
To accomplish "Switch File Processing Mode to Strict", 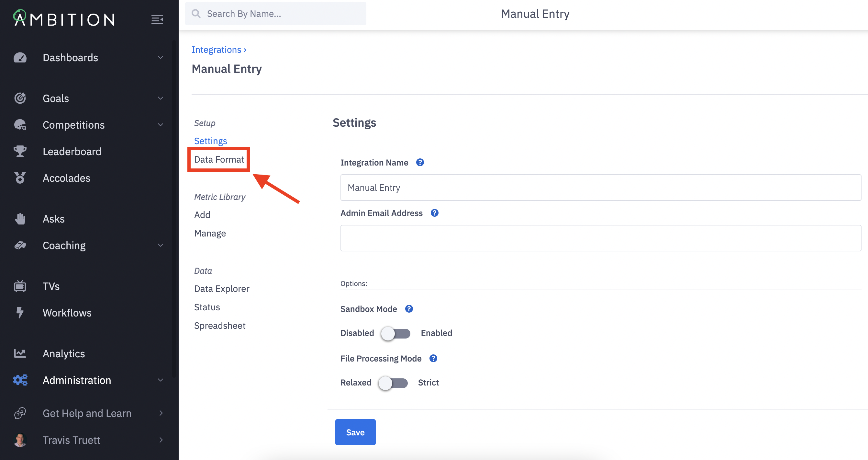I will click(x=393, y=383).
